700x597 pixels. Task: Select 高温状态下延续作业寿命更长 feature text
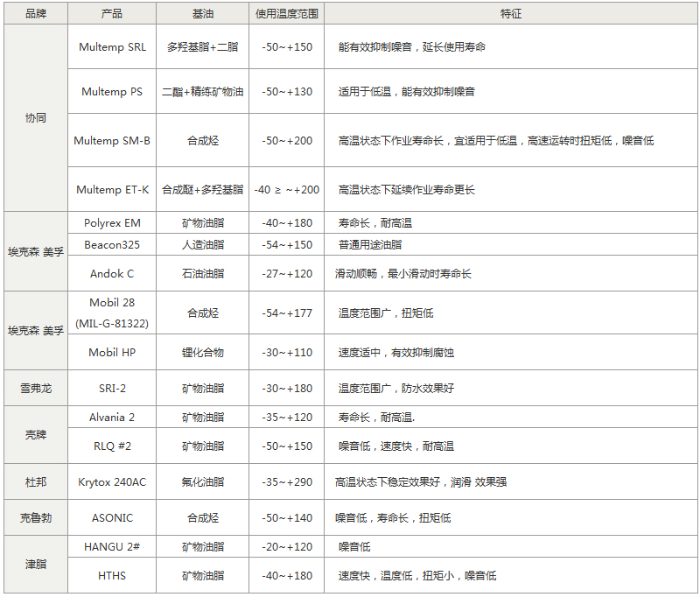point(406,189)
